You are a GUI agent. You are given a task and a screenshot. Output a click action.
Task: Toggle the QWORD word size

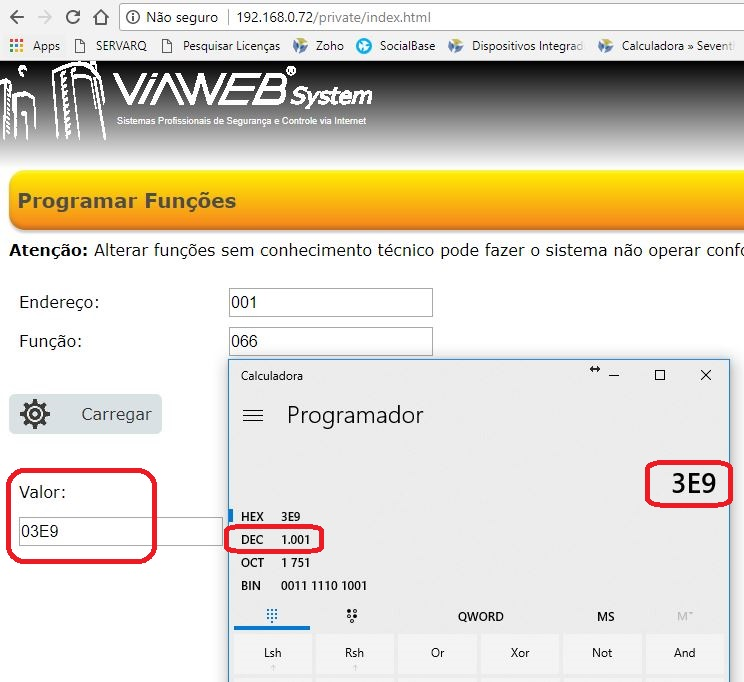coord(481,617)
